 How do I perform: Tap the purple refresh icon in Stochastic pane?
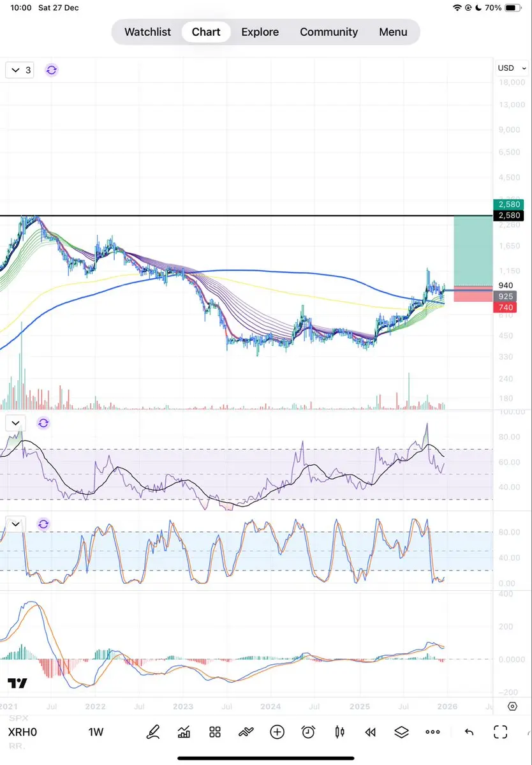click(x=43, y=524)
